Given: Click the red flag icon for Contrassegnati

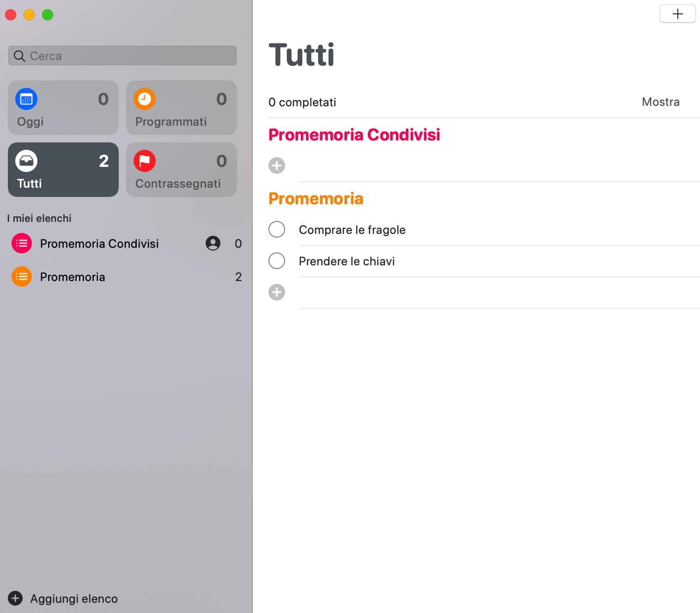Looking at the screenshot, I should (145, 161).
